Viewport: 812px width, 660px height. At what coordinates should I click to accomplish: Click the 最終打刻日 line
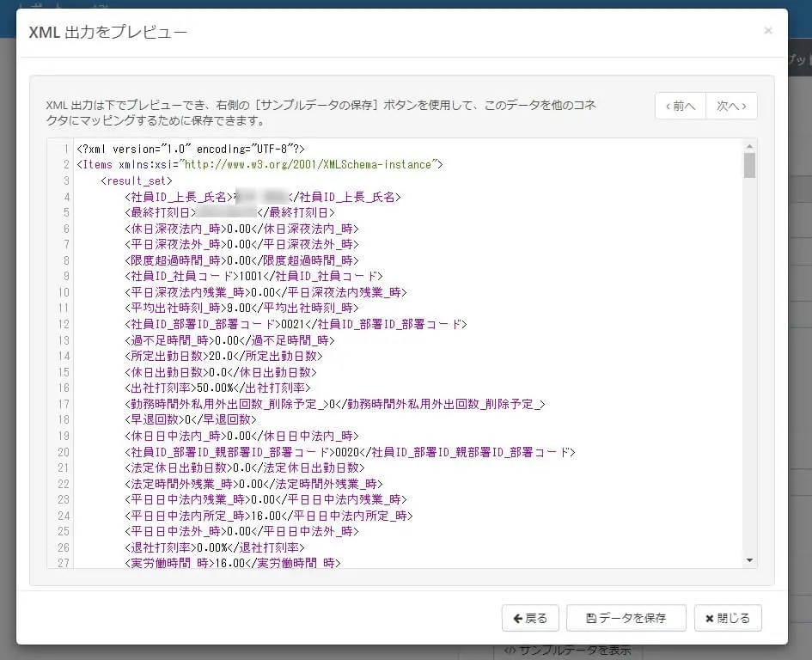230,212
